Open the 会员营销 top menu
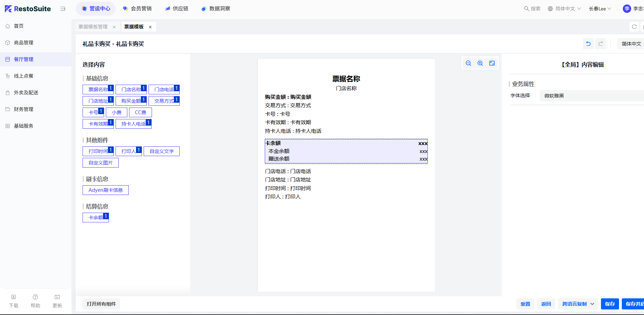The image size is (644, 315). pyautogui.click(x=137, y=9)
